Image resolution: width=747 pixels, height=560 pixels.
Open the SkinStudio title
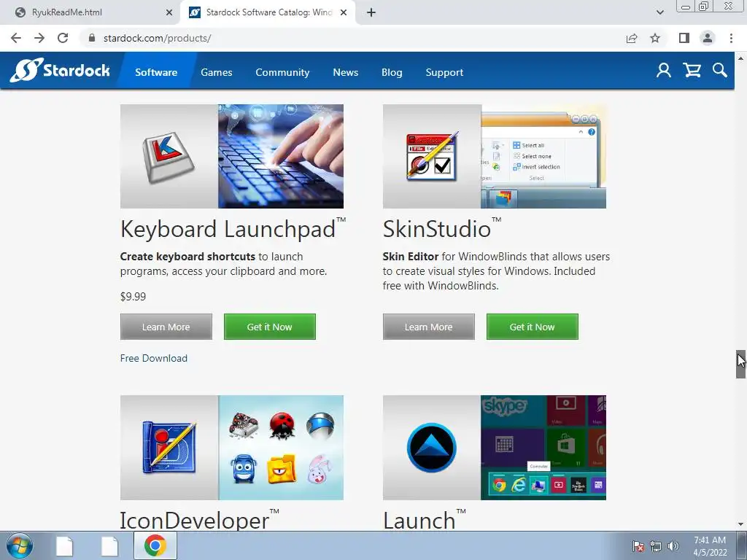click(x=441, y=229)
